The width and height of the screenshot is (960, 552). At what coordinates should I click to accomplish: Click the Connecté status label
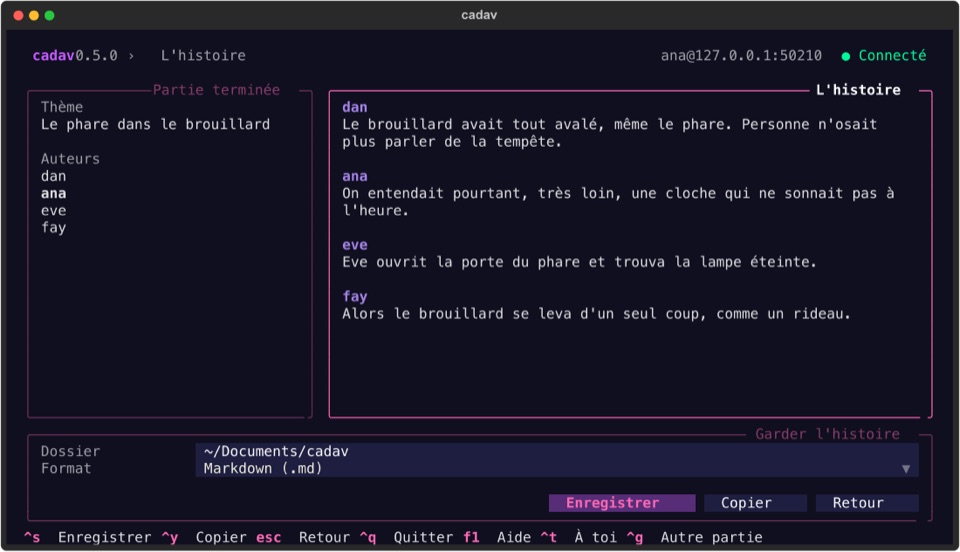(x=892, y=56)
